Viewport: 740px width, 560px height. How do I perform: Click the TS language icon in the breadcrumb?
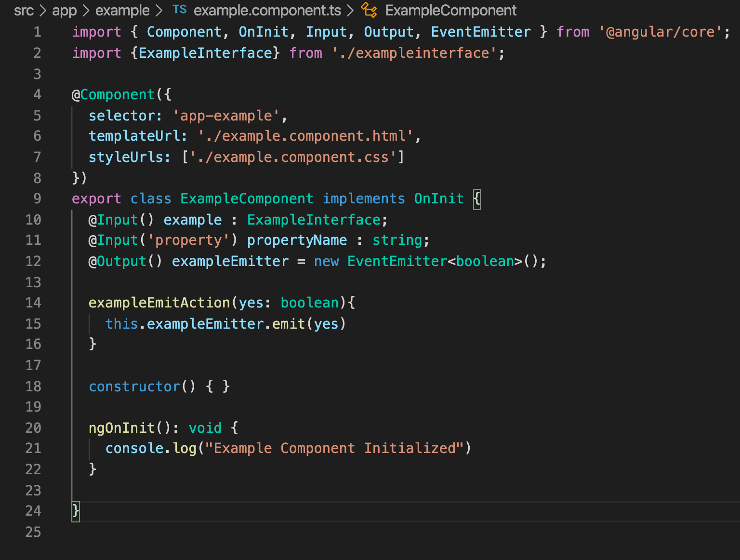179,10
